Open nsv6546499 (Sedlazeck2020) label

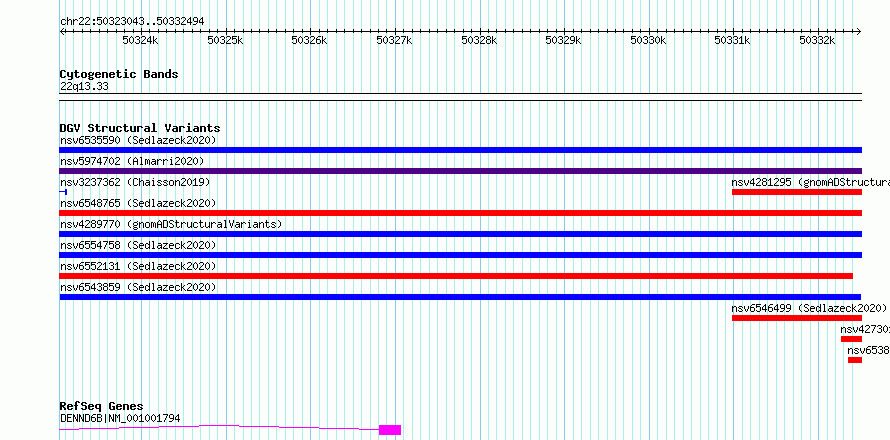809,308
